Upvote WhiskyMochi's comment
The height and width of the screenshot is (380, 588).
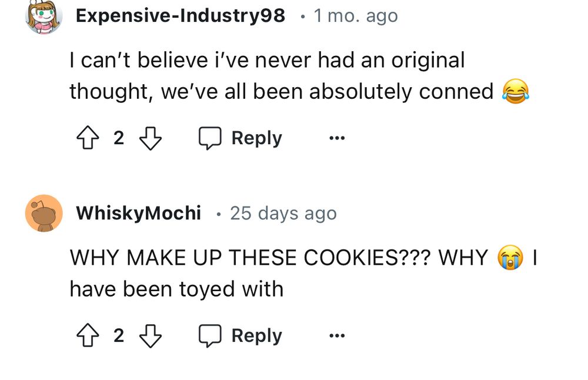pos(88,336)
